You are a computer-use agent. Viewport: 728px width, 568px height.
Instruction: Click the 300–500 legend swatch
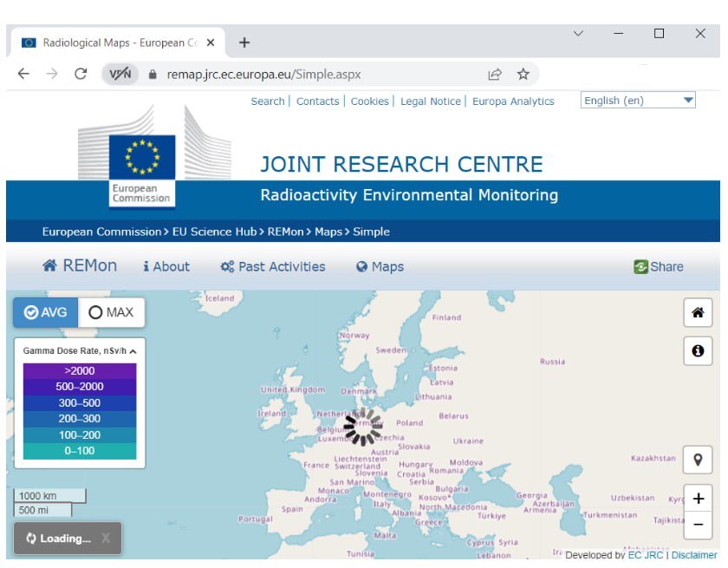coord(80,403)
